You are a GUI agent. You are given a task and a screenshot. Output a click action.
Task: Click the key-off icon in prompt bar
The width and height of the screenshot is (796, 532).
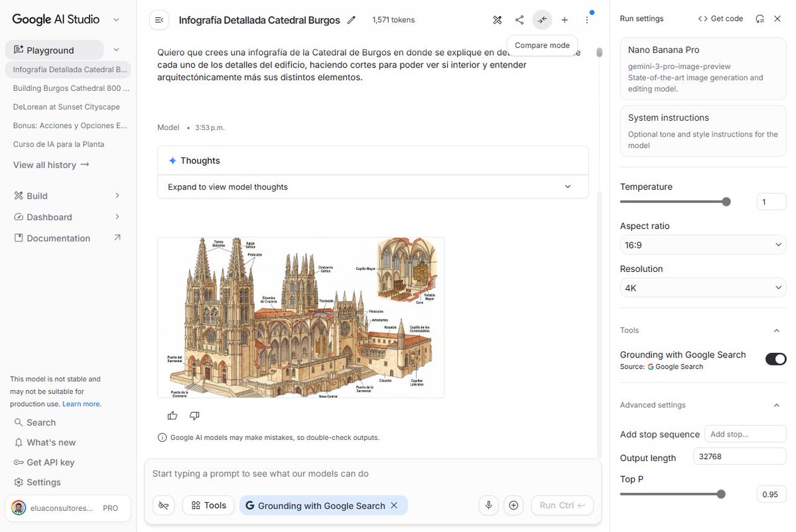(164, 505)
